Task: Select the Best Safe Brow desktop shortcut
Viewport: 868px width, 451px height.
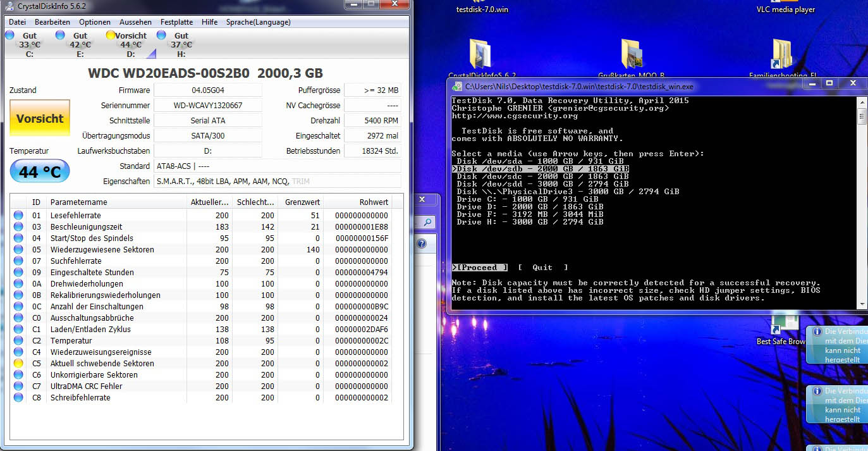Action: pyautogui.click(x=781, y=330)
